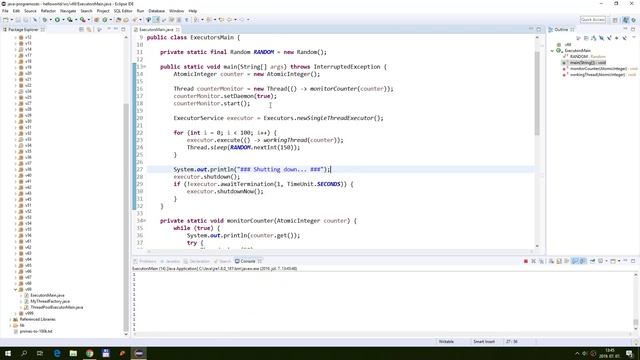Open Chrome from the taskbar
The height and width of the screenshot is (360, 640).
tap(89, 353)
